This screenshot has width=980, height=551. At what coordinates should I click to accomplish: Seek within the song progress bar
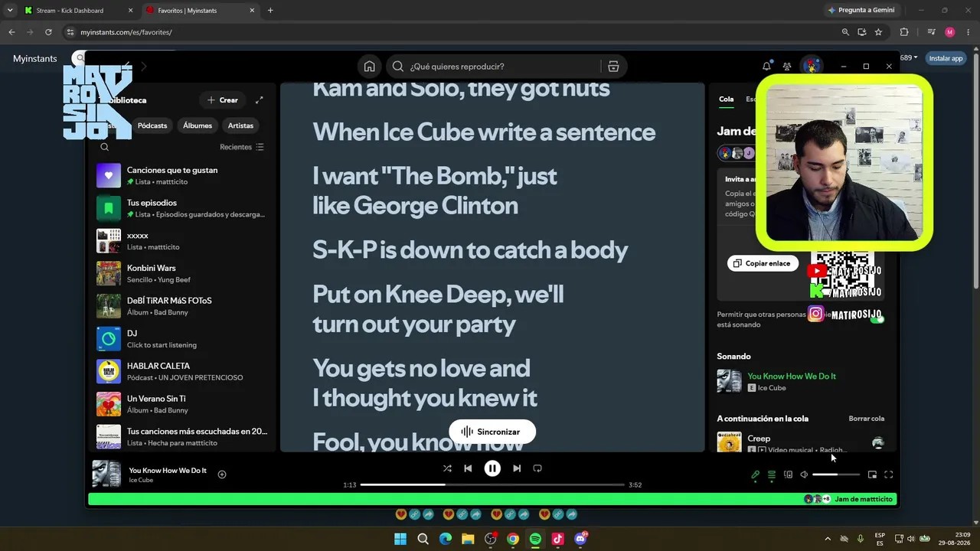(492, 484)
